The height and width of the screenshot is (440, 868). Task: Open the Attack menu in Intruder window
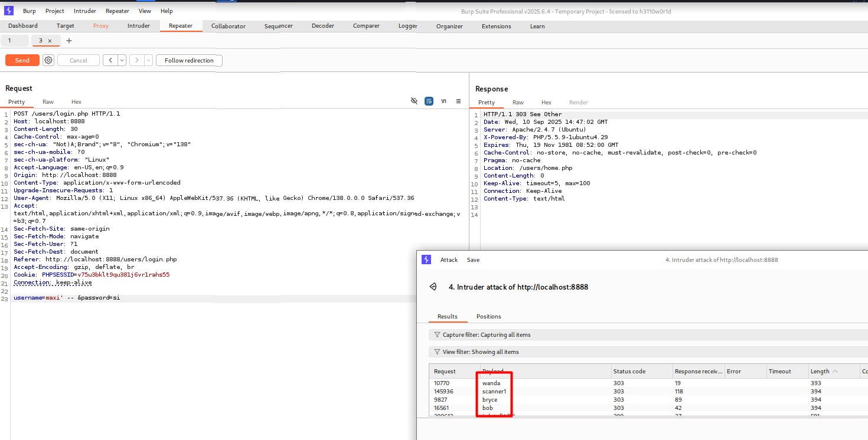pyautogui.click(x=449, y=260)
